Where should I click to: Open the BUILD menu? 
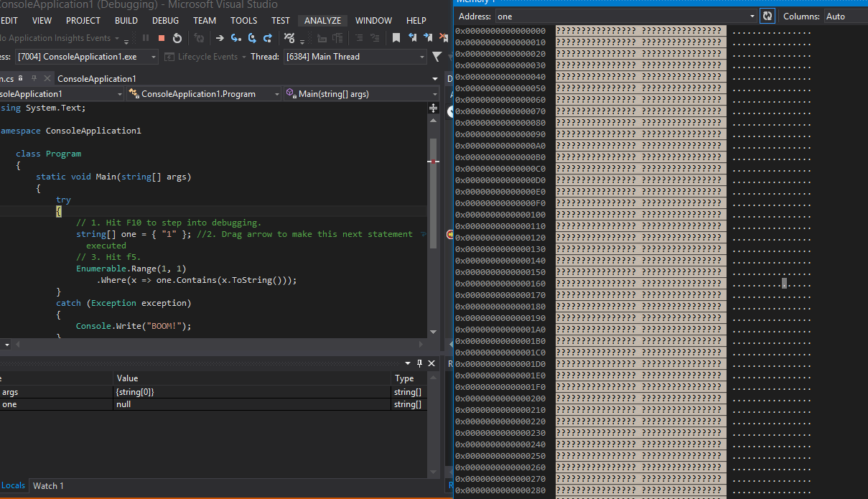pyautogui.click(x=126, y=21)
